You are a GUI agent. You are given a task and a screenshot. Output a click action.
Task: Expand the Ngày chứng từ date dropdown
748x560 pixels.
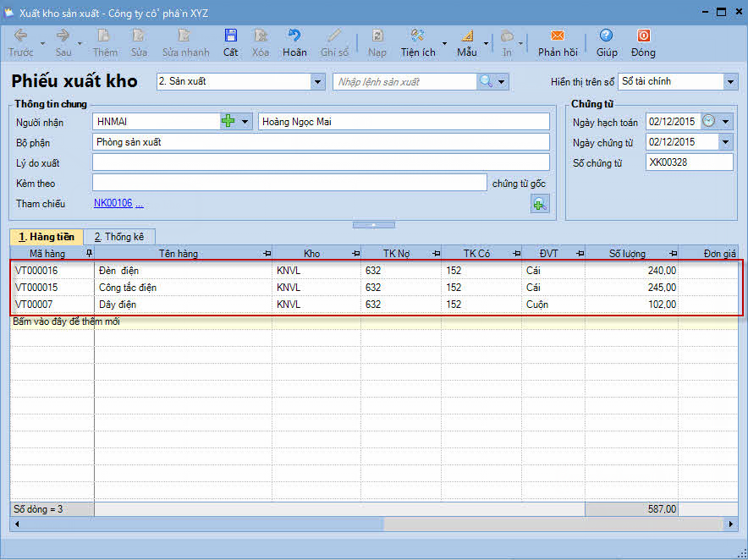(x=725, y=142)
